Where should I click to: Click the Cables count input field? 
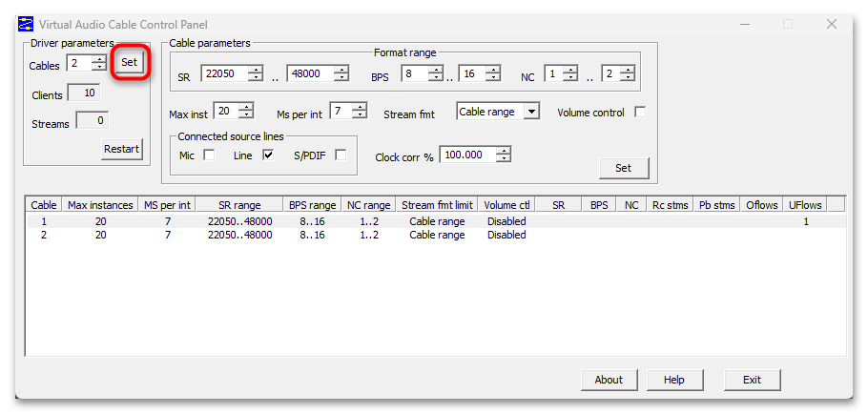pyautogui.click(x=79, y=63)
